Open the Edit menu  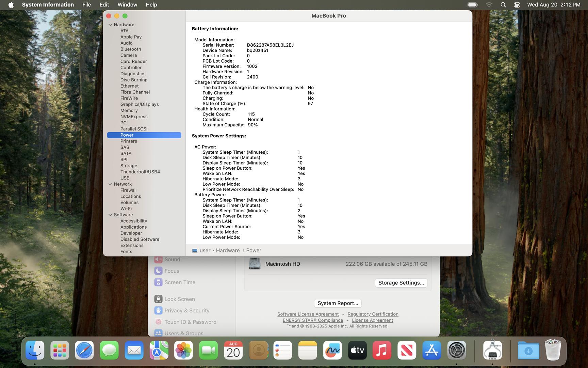104,5
